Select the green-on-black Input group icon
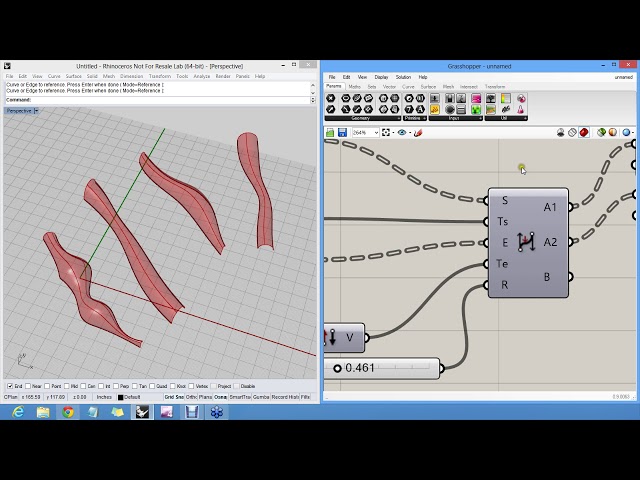 pyautogui.click(x=476, y=109)
